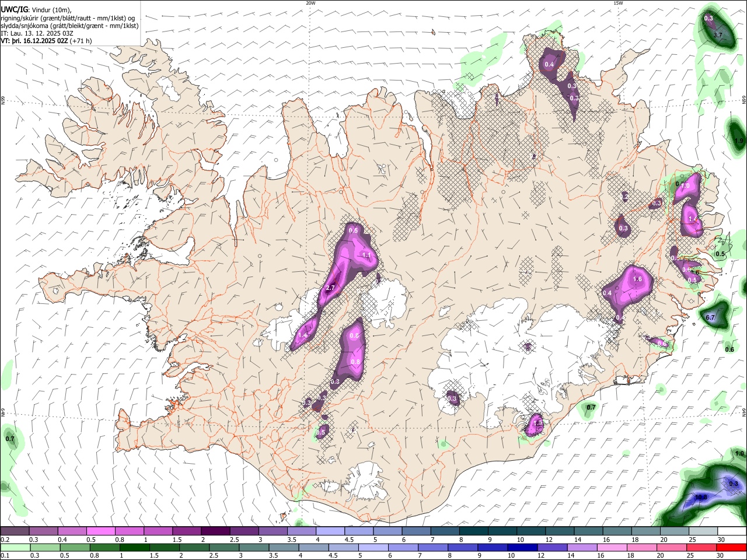747x560 pixels.
Task: Click the '1.0' value near the southeast corner
Action: [x=739, y=453]
